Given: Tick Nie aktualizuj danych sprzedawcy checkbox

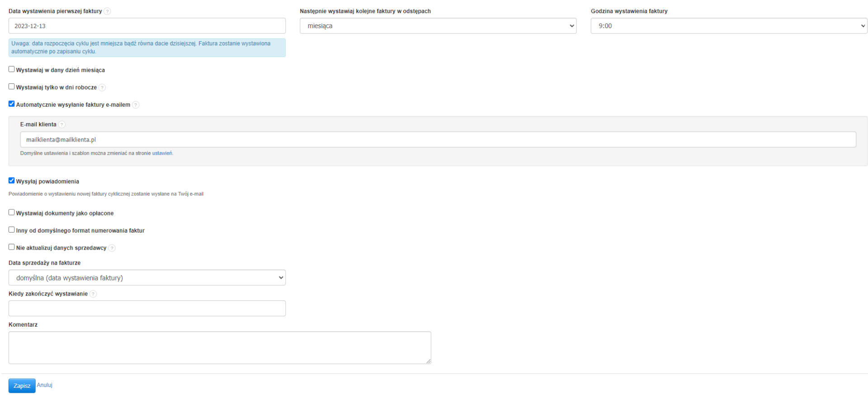Looking at the screenshot, I should [x=12, y=247].
